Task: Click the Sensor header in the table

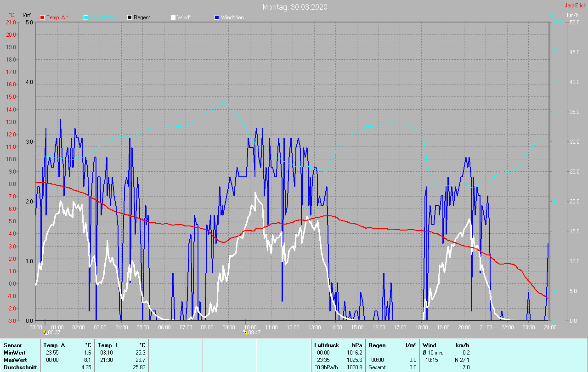Action: (12, 345)
